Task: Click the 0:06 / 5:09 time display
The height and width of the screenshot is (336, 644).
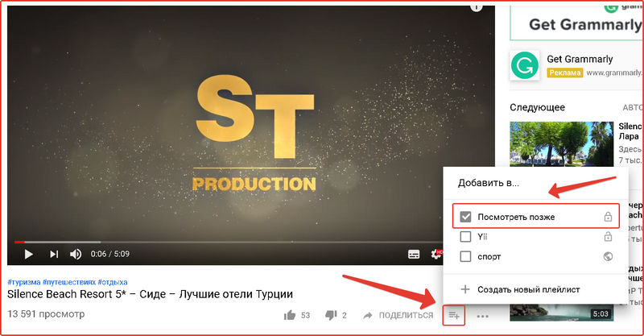Action: [x=110, y=254]
